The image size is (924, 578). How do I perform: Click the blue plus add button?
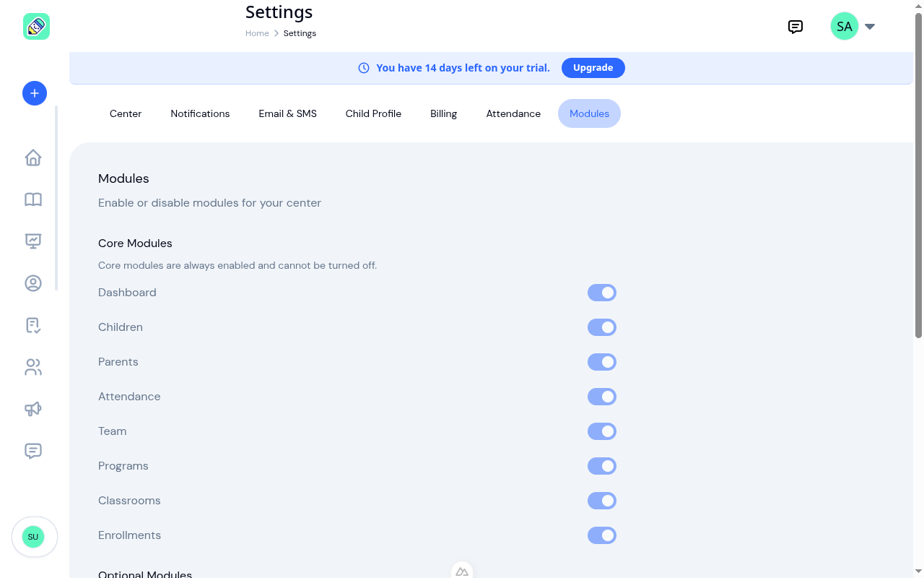[35, 93]
